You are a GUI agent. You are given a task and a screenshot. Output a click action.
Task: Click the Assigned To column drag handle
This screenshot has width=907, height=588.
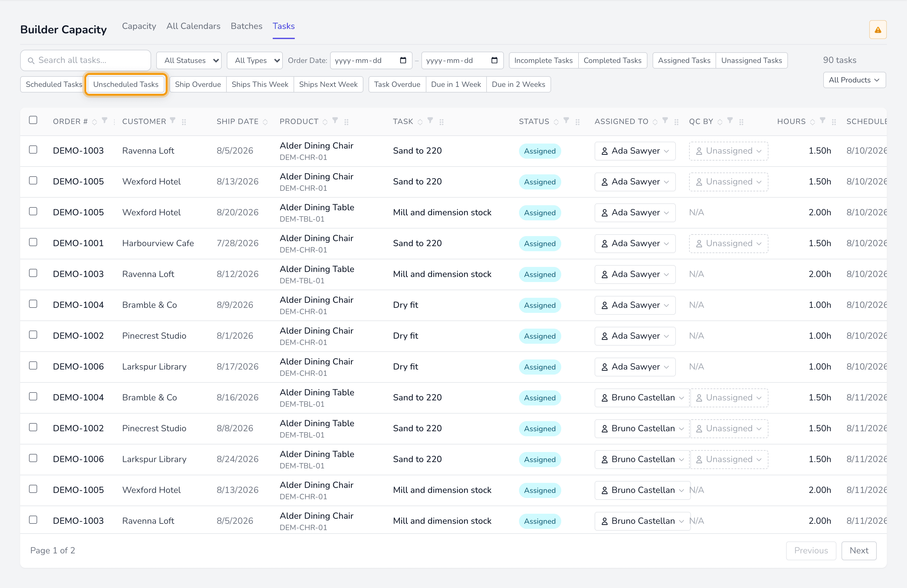[676, 122]
